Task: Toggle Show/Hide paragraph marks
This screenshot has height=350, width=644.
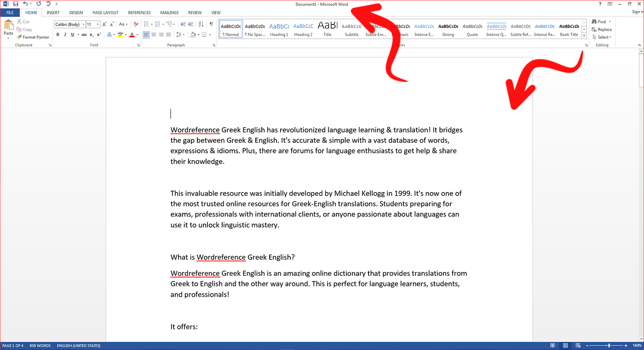Action: pos(211,24)
